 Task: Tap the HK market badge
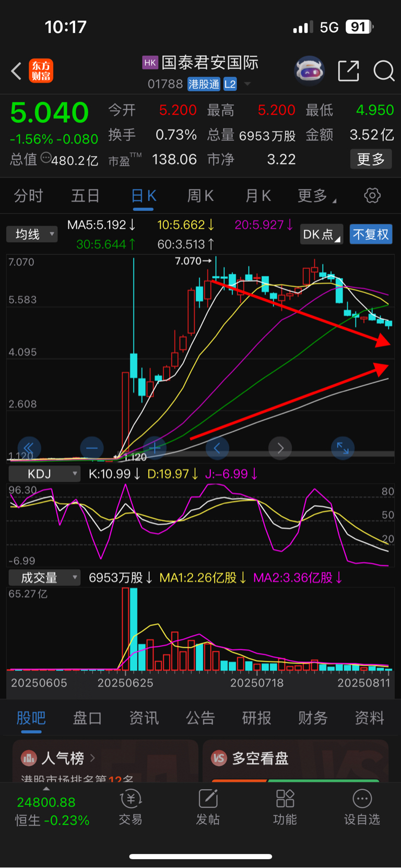pyautogui.click(x=150, y=63)
